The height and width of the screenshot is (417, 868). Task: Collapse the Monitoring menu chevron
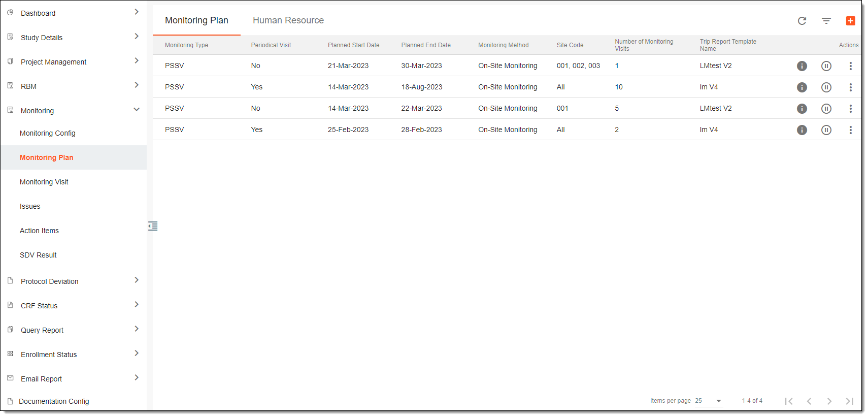[x=137, y=109]
